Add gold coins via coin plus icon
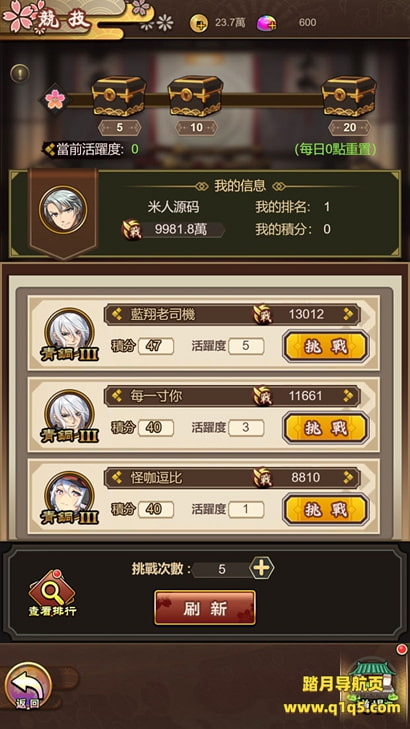The width and height of the screenshot is (410, 729). (x=199, y=23)
